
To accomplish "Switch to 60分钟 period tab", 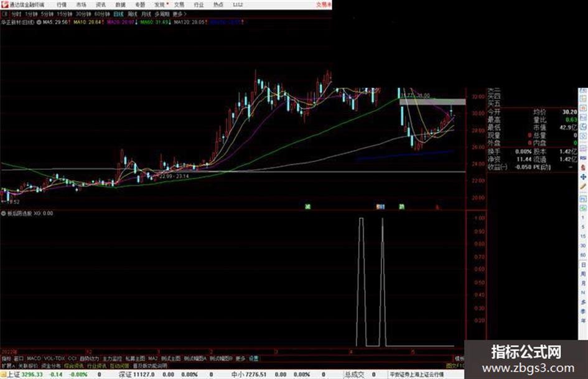I will click(101, 14).
